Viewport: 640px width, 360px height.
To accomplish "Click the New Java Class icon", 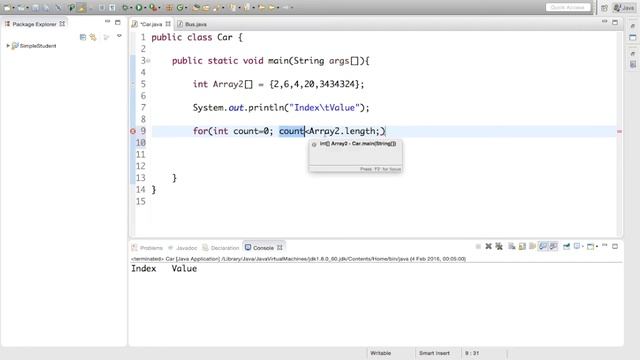I will click(180, 7).
